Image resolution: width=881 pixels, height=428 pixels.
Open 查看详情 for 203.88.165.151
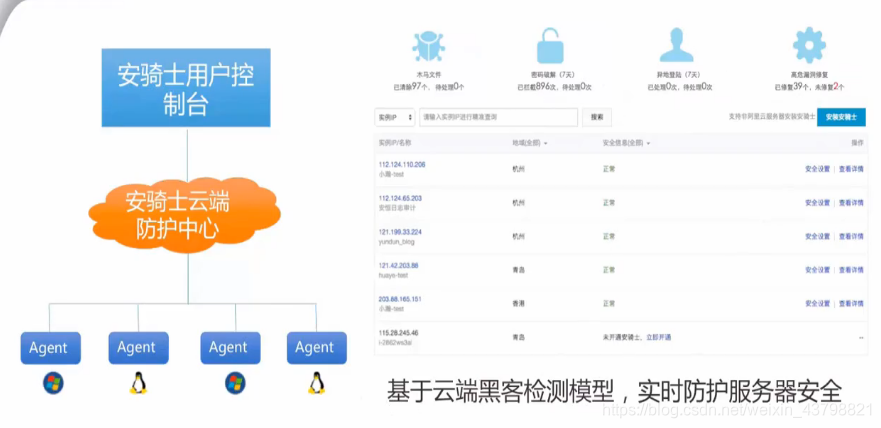coord(851,304)
